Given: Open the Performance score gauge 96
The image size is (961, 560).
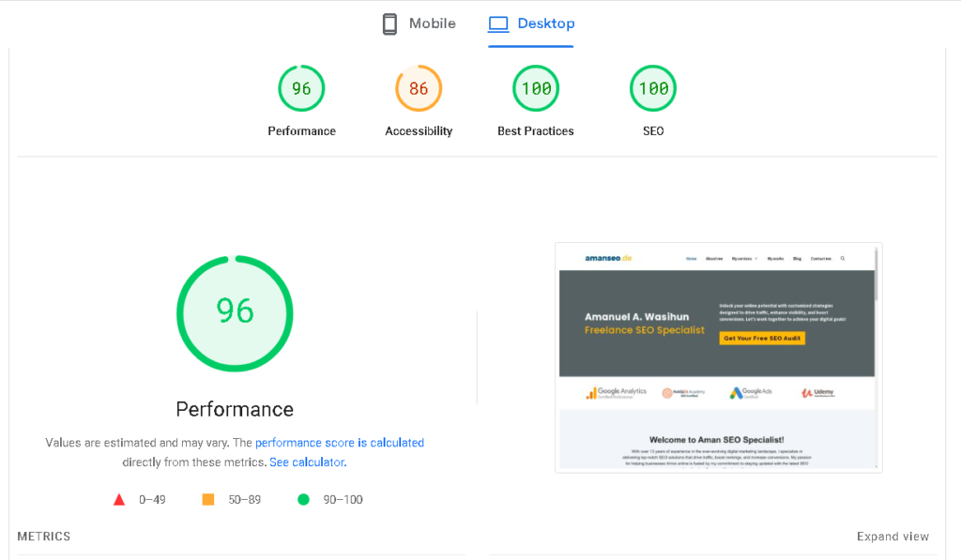Looking at the screenshot, I should (301, 88).
